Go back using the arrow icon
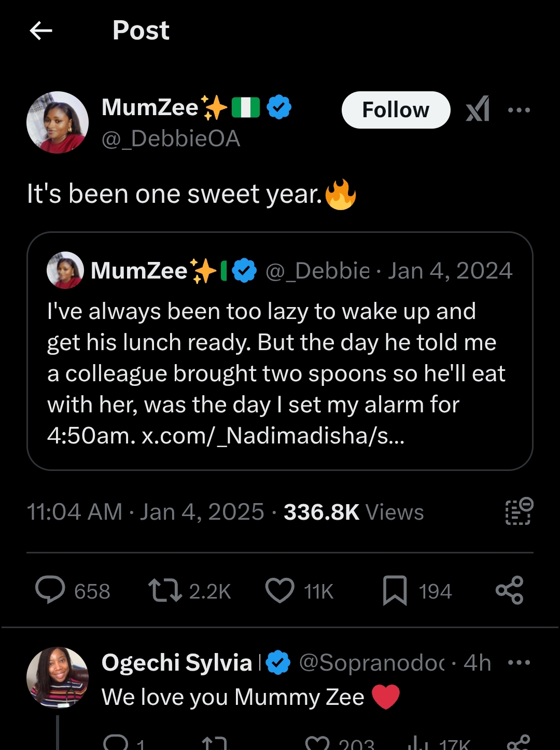 click(x=41, y=31)
